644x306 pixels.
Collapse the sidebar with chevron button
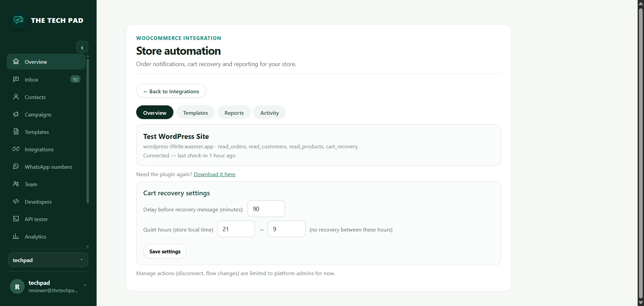tap(82, 47)
